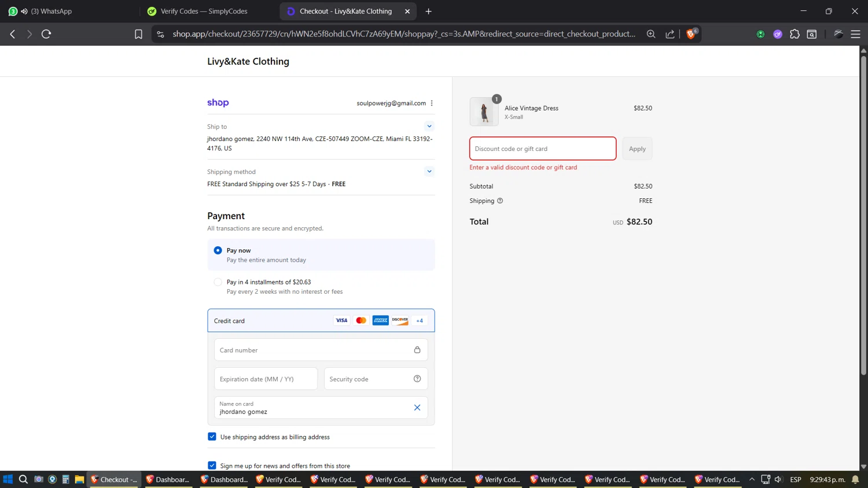This screenshot has height=488, width=868.
Task: Clear the Name on card field
Action: (x=417, y=408)
